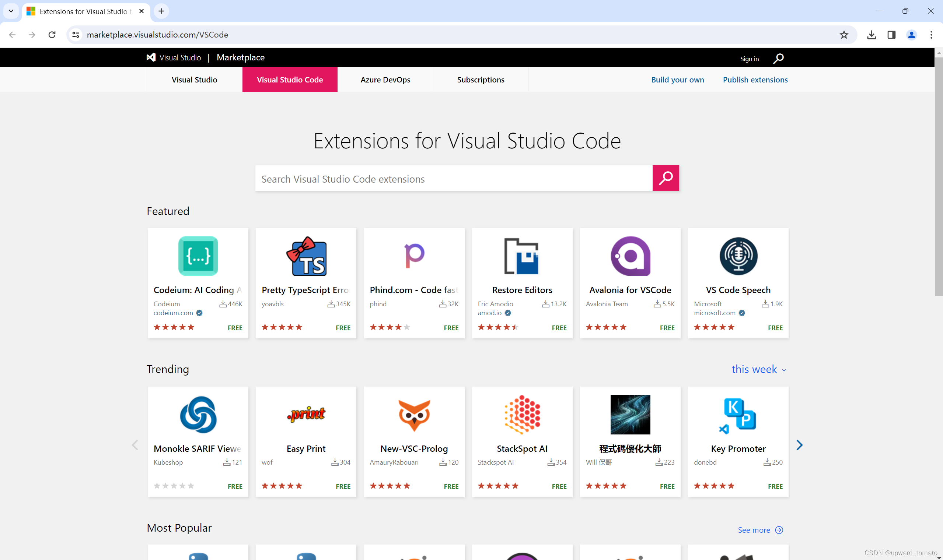Viewport: 943px width, 560px height.
Task: Open VS Code Speech microphone icon
Action: [x=738, y=256]
